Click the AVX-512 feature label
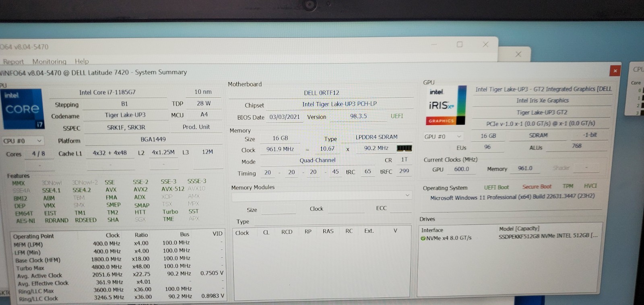The width and height of the screenshot is (644, 305). (x=173, y=189)
